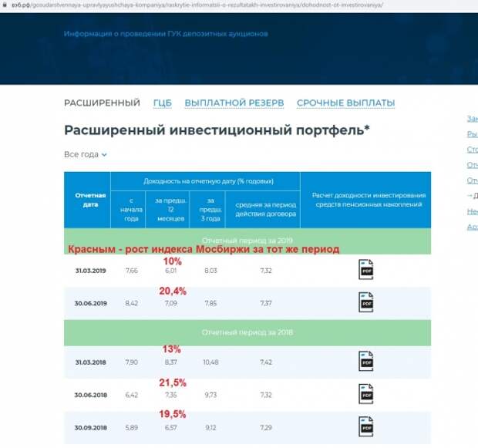Click value 7,29 in 30.09.2018 row
This screenshot has height=448, width=478.
266,428
